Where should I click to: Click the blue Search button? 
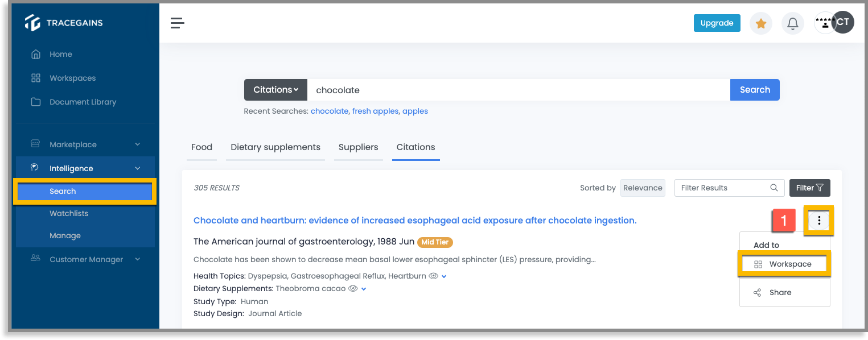pos(755,90)
